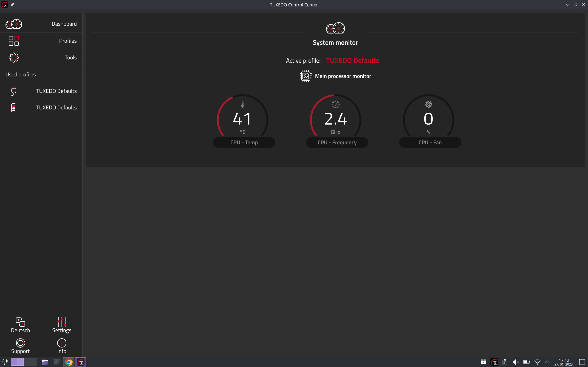Click the plug icon next to TUXEDO Defaults

[14, 91]
